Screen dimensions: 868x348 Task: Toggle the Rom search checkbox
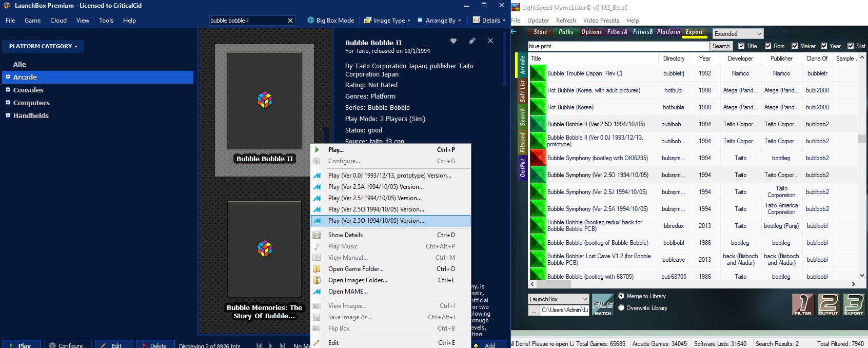point(768,46)
